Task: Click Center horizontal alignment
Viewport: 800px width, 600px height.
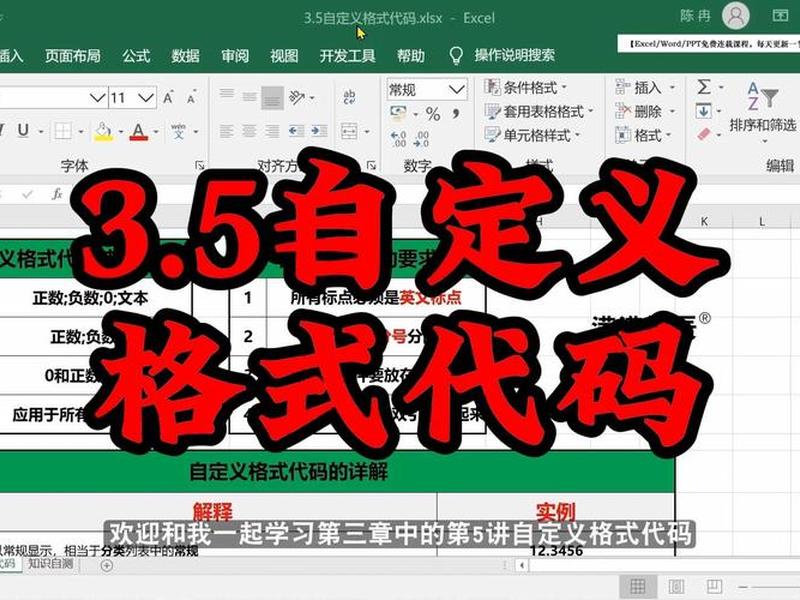Action: 249,131
